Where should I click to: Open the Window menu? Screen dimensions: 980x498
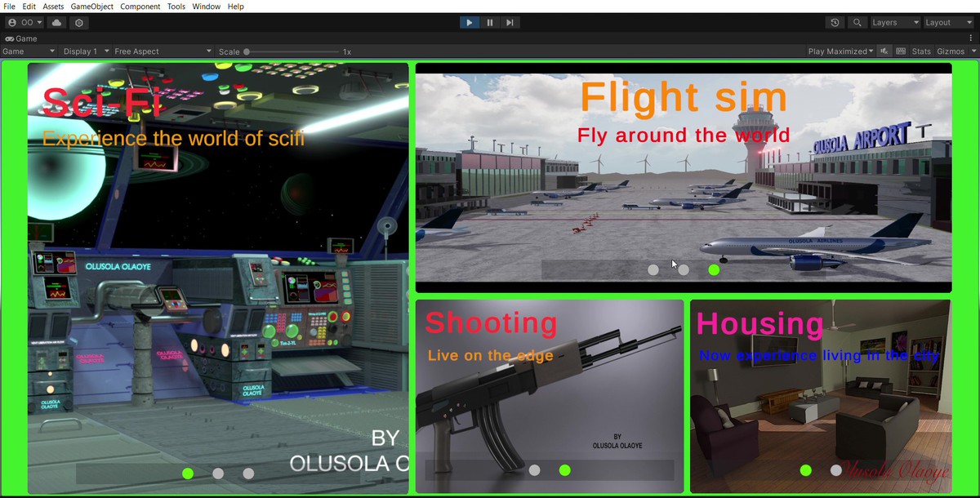[207, 7]
